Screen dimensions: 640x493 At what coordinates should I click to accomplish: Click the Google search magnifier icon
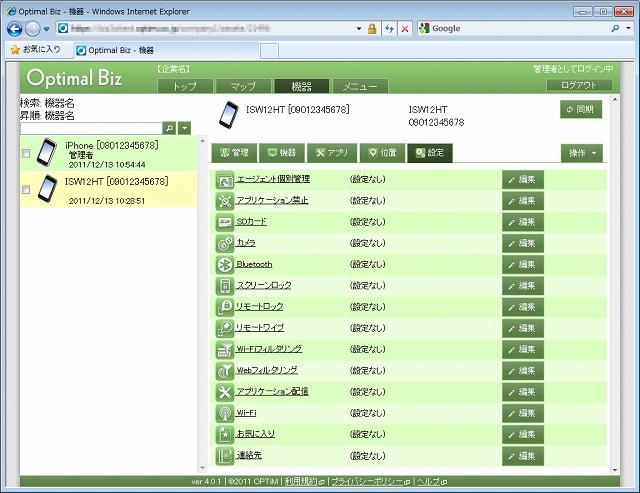(615, 28)
